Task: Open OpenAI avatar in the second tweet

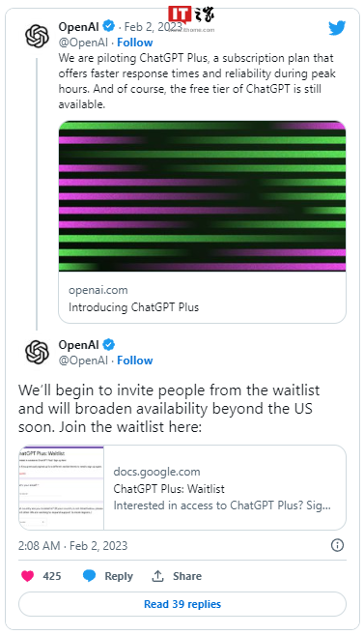Action: tap(37, 352)
